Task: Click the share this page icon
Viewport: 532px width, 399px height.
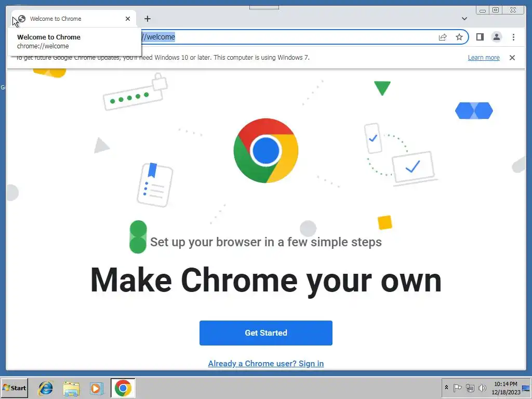Action: pos(443,37)
